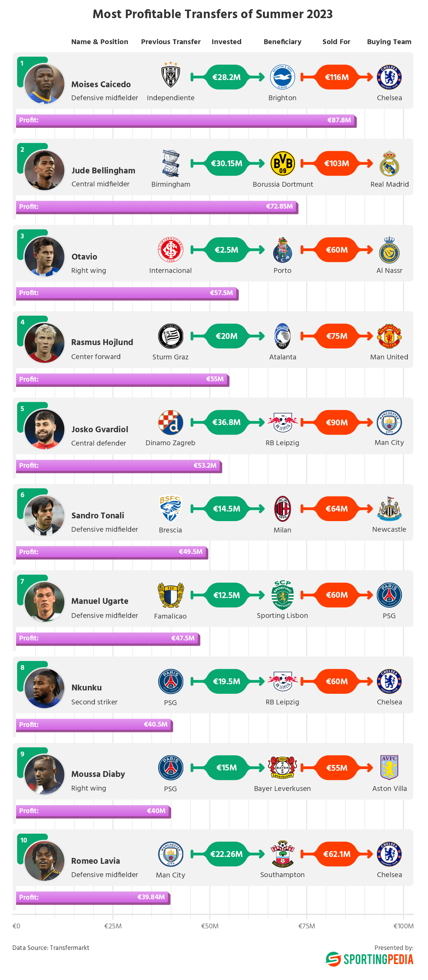Click the €87.8M profit bar
428x980 pixels.
click(186, 121)
